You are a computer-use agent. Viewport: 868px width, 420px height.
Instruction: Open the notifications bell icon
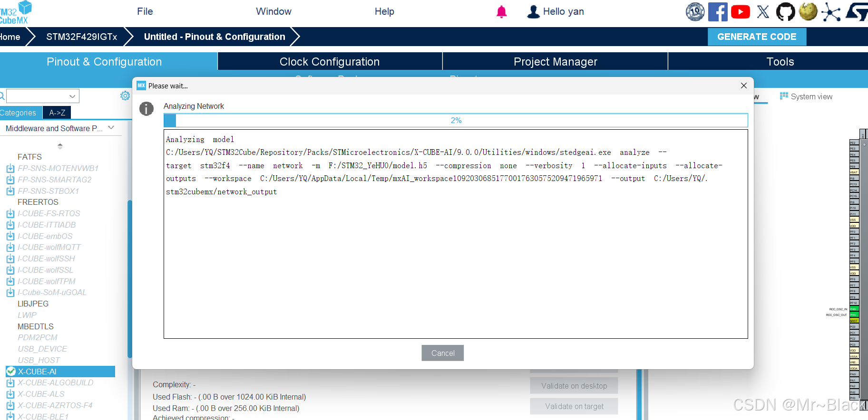[x=501, y=12]
